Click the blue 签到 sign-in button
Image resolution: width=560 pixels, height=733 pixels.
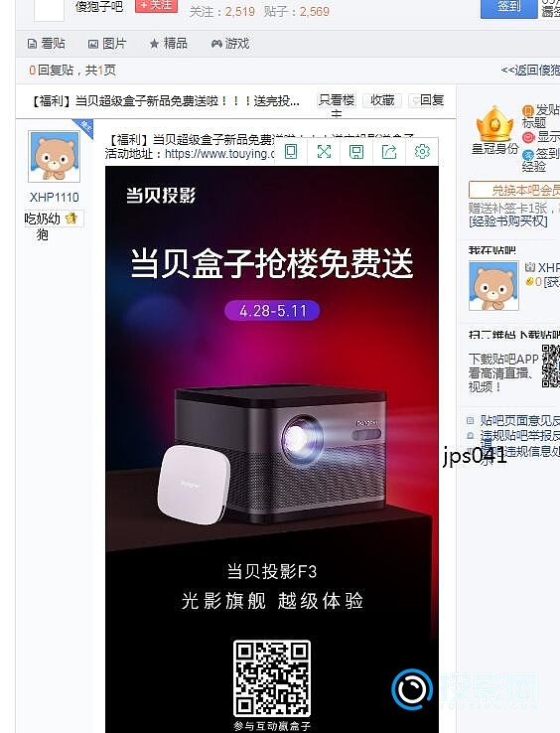(x=508, y=8)
